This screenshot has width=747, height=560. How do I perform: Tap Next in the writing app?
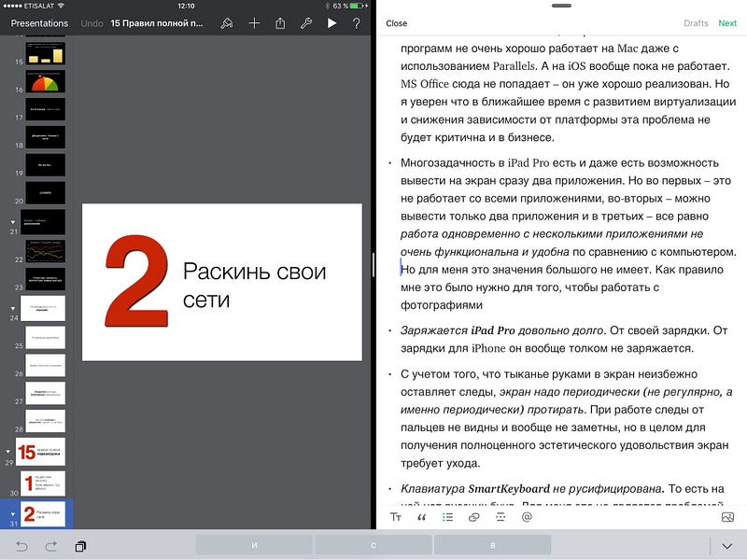727,23
